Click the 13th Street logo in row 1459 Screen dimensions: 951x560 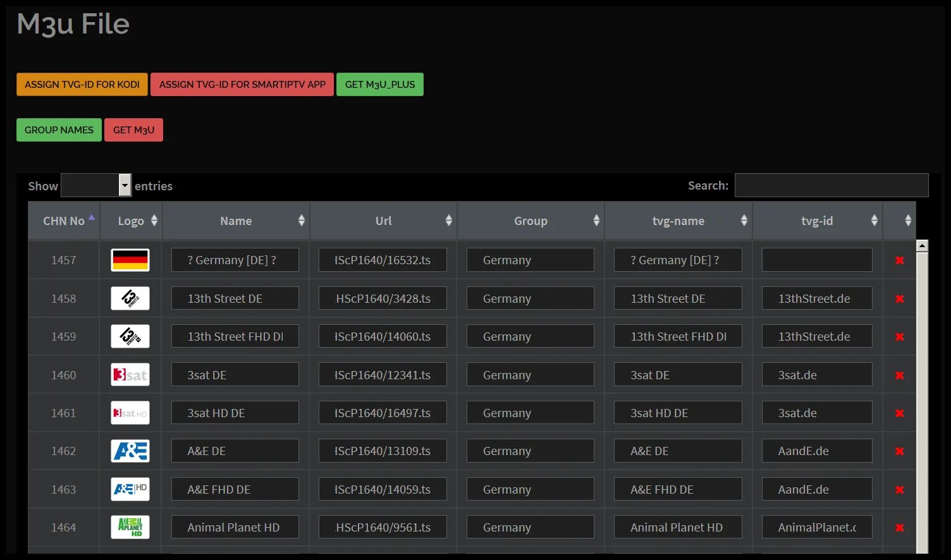click(x=130, y=336)
